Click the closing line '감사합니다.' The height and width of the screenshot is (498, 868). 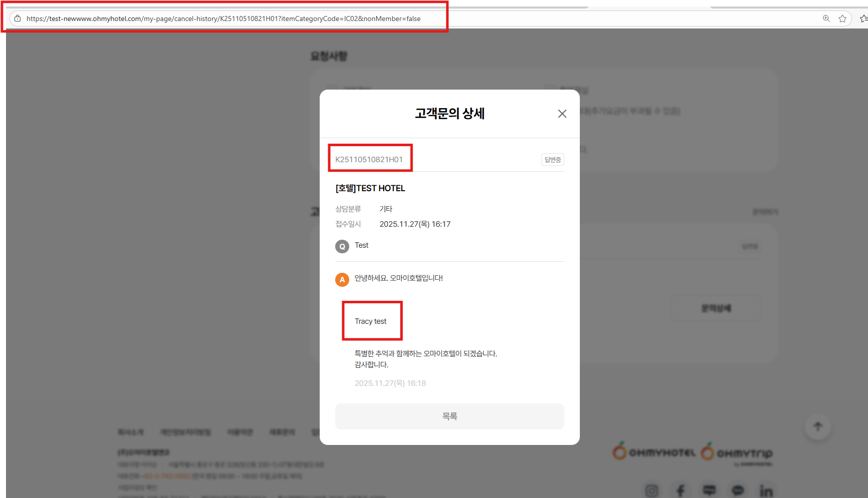(372, 365)
